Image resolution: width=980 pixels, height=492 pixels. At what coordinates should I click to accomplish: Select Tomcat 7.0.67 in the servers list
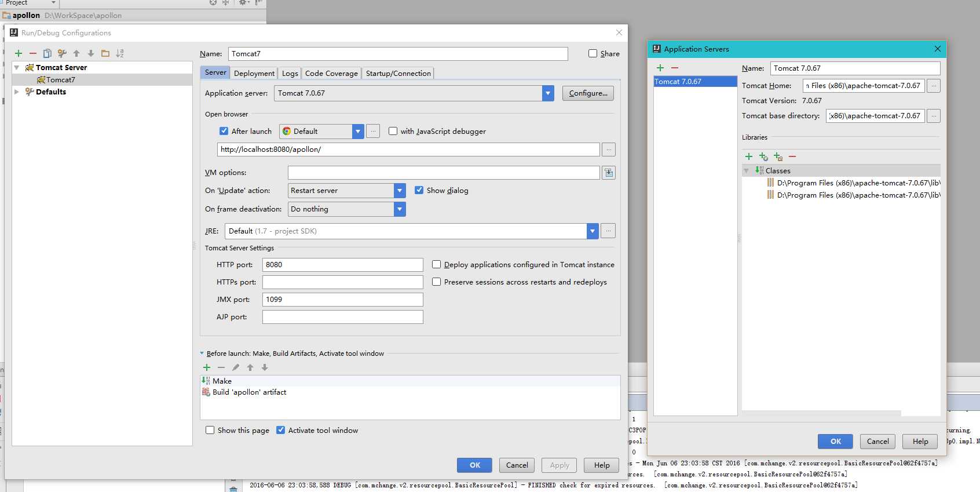tap(695, 82)
